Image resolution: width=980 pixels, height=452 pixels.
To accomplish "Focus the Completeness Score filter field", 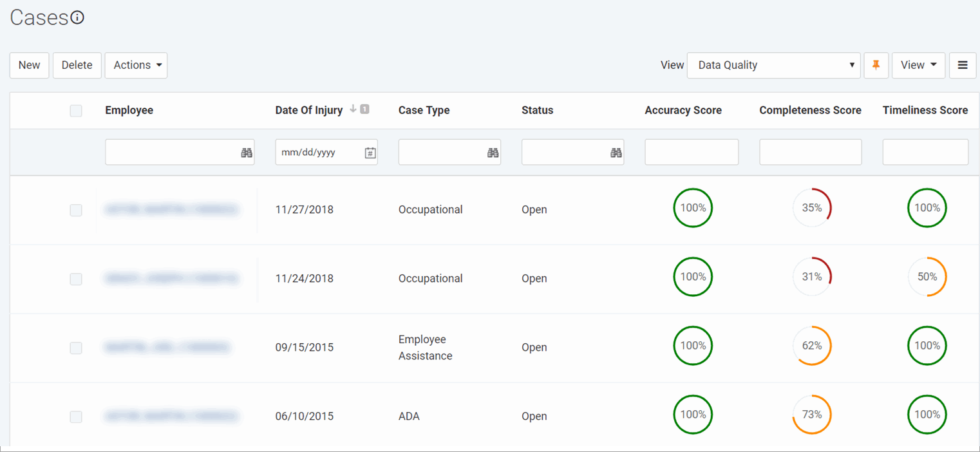I will 810,152.
